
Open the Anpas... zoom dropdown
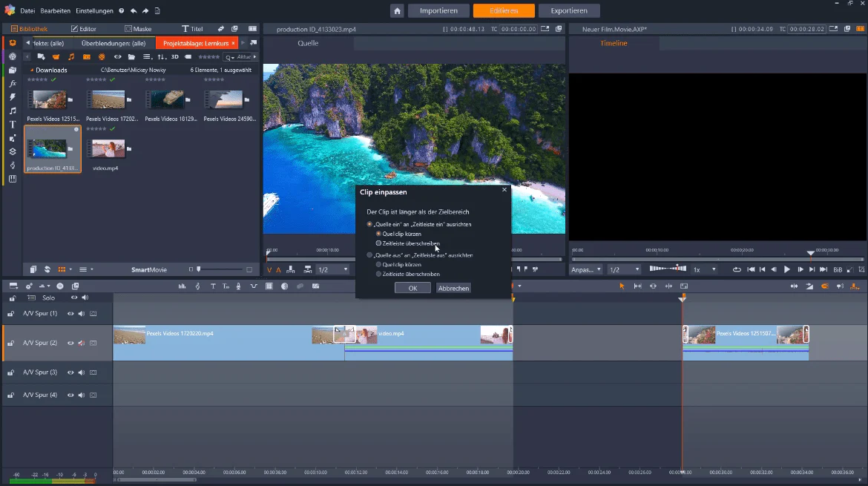point(585,269)
